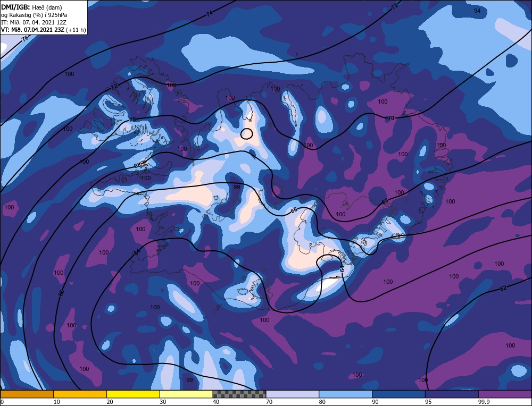Pick the light blue 80–90 legend swatch
The width and height of the screenshot is (532, 406).
coord(345,394)
